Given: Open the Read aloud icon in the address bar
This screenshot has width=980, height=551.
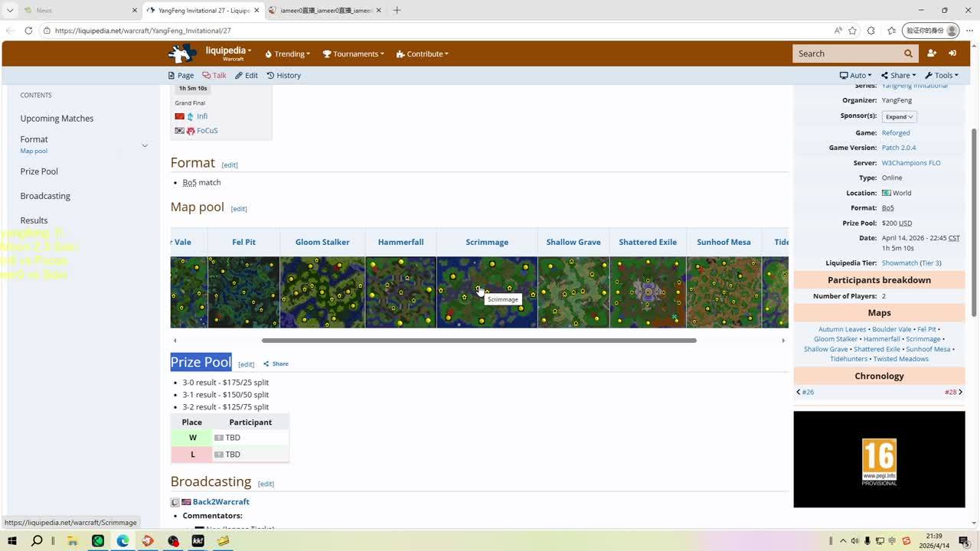Looking at the screenshot, I should coord(838,31).
